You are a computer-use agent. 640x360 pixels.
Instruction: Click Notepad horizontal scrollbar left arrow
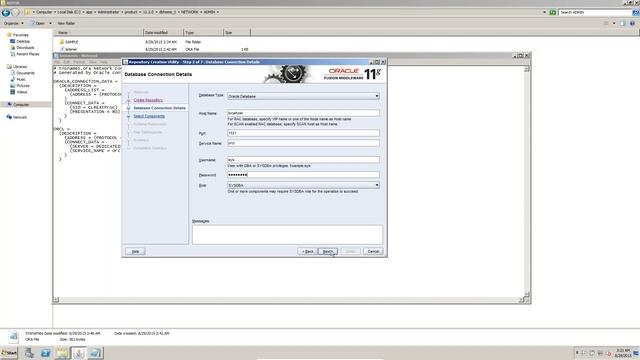click(56, 300)
